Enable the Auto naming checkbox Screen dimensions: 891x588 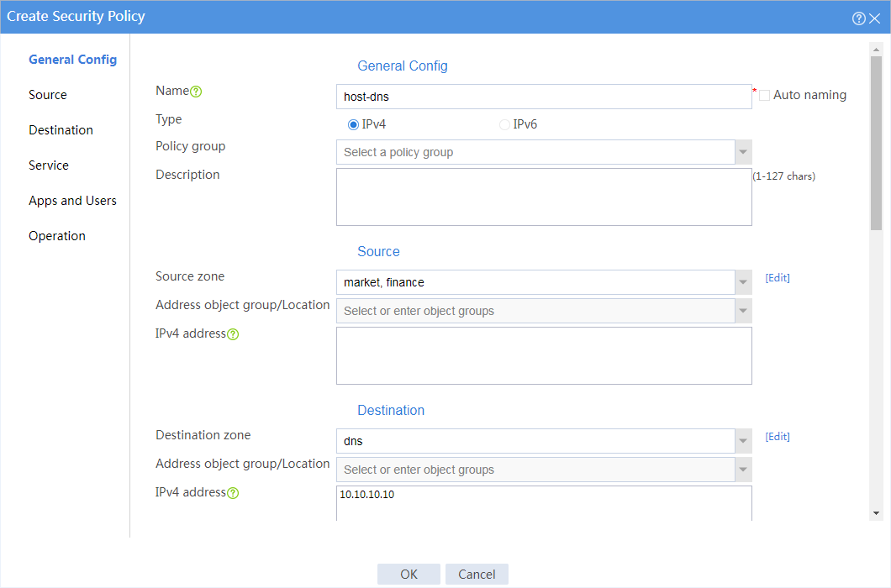pos(765,96)
